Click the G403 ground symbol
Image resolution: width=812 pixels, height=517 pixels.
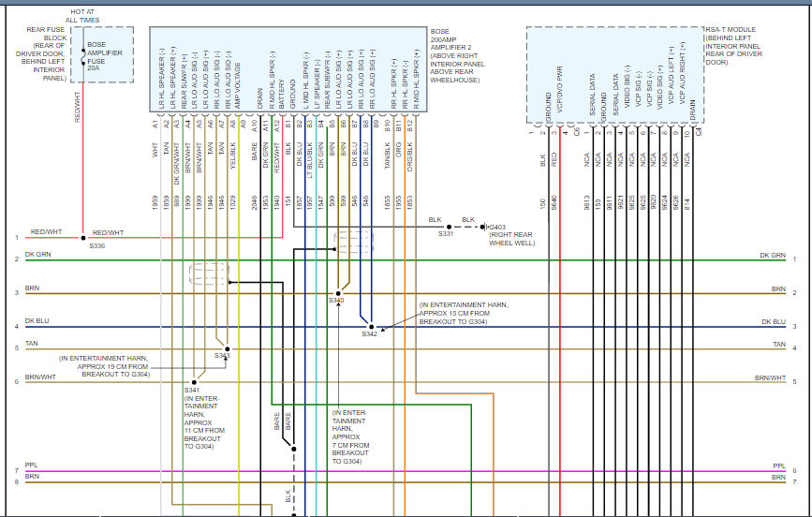pos(483,227)
